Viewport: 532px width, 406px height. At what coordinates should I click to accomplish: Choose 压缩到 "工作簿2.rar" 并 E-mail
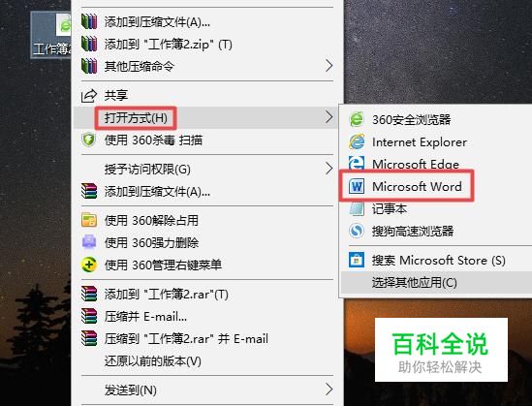[207, 338]
